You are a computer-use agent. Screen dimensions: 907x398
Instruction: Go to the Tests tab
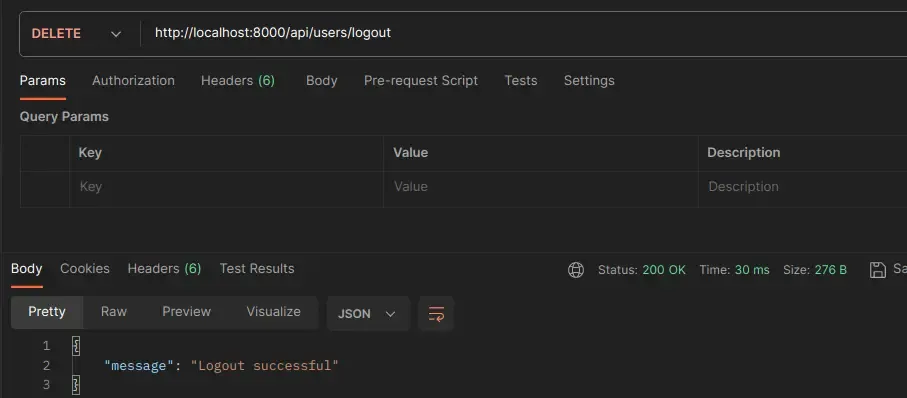pyautogui.click(x=521, y=80)
